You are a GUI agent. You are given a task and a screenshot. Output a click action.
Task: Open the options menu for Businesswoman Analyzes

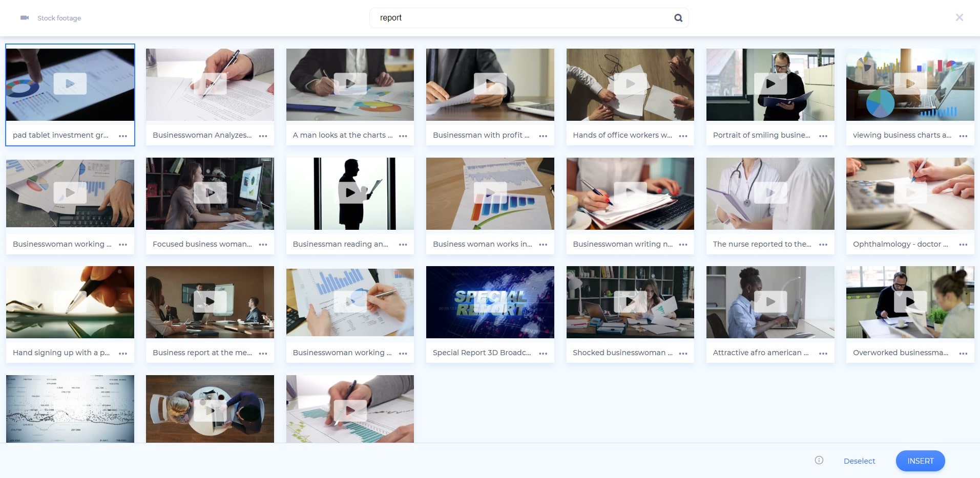pyautogui.click(x=263, y=136)
